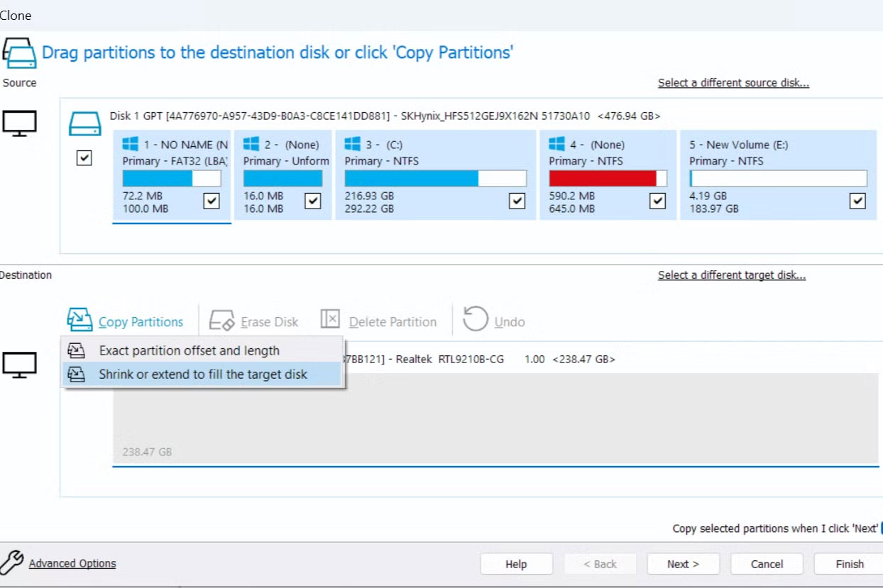Click the Copy Partitions toolbar icon

tap(80, 320)
